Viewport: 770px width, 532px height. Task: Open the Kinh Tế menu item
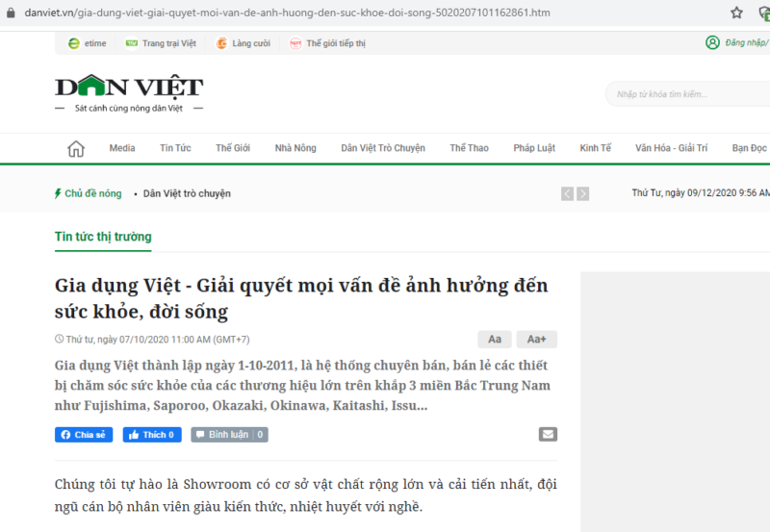pyautogui.click(x=595, y=148)
